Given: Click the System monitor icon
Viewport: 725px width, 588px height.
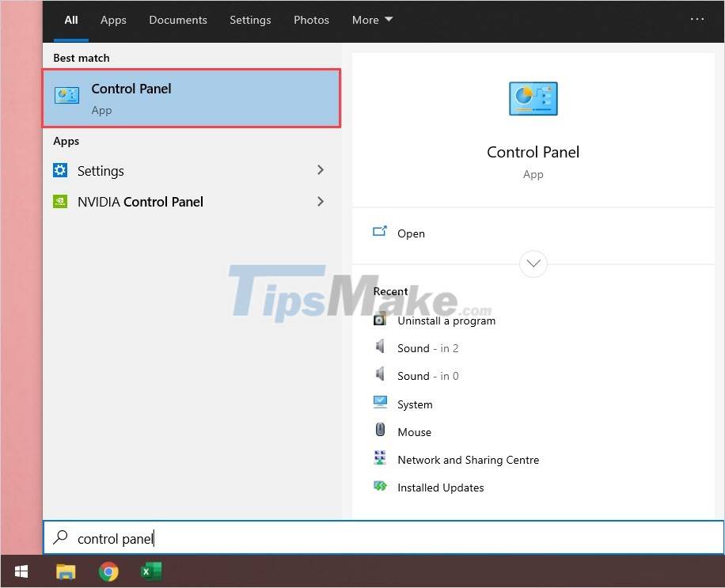Looking at the screenshot, I should click(x=380, y=402).
